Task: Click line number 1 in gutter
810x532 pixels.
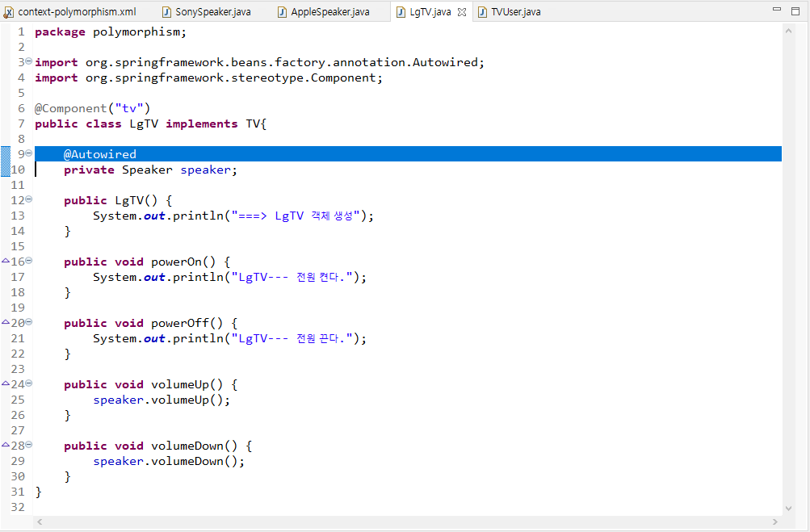Action: point(21,32)
